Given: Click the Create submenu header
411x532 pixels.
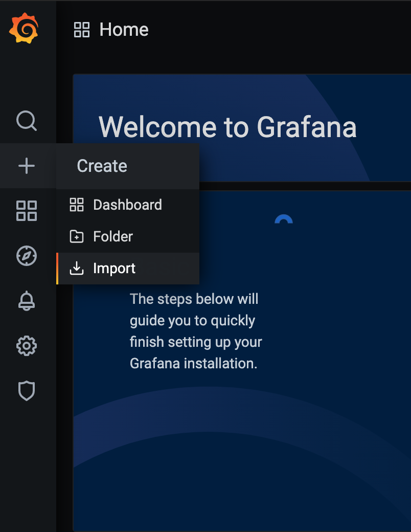Looking at the screenshot, I should (x=128, y=166).
